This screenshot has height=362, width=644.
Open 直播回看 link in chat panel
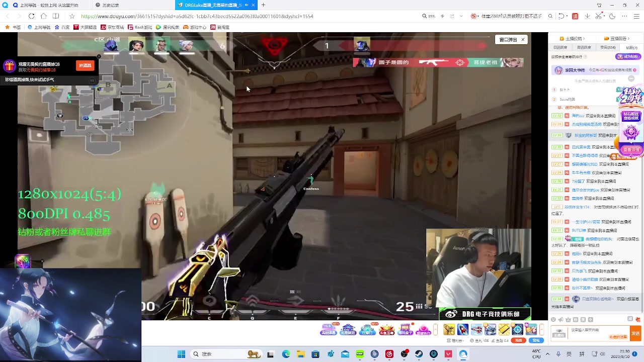coord(616,38)
